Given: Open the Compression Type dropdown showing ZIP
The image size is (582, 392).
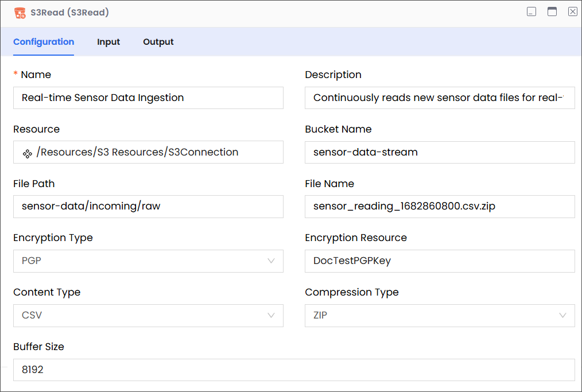Looking at the screenshot, I should coord(440,316).
